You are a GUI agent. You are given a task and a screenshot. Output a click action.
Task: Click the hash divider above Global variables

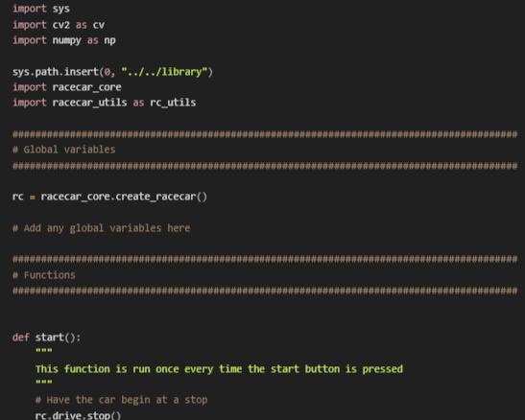[265, 134]
